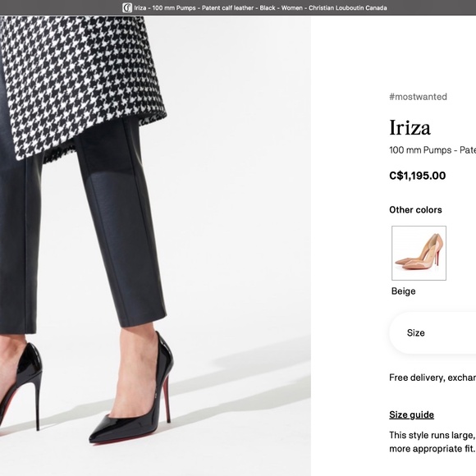
Task: Click the Iriza product title
Action: pyautogui.click(x=410, y=128)
